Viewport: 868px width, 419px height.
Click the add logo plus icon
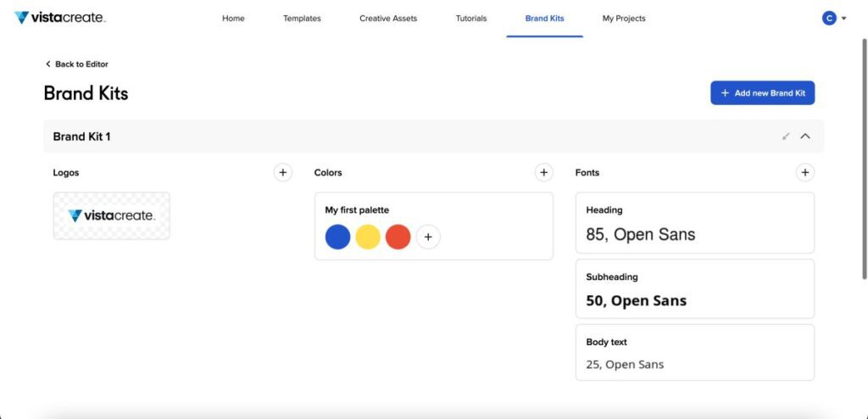click(x=283, y=173)
